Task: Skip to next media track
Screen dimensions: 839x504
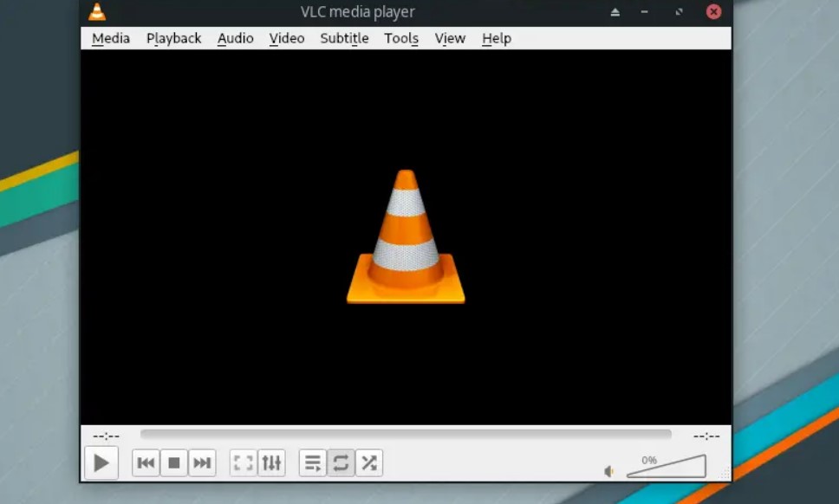Action: (202, 462)
